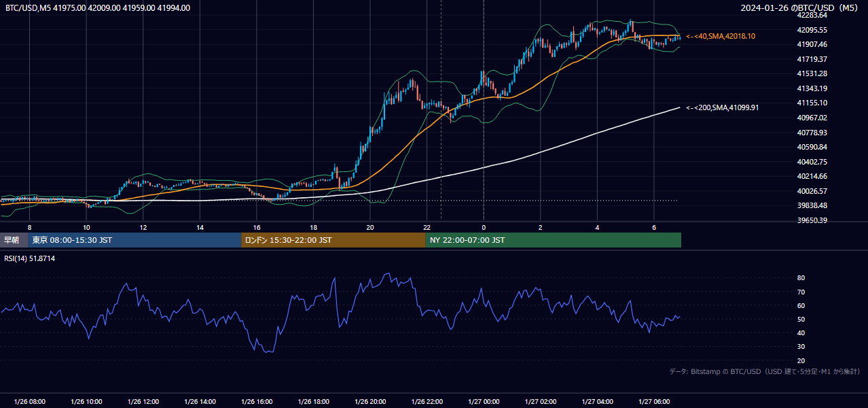The image size is (868, 408).
Task: Click the 42095.55 price axis label
Action: tap(812, 30)
